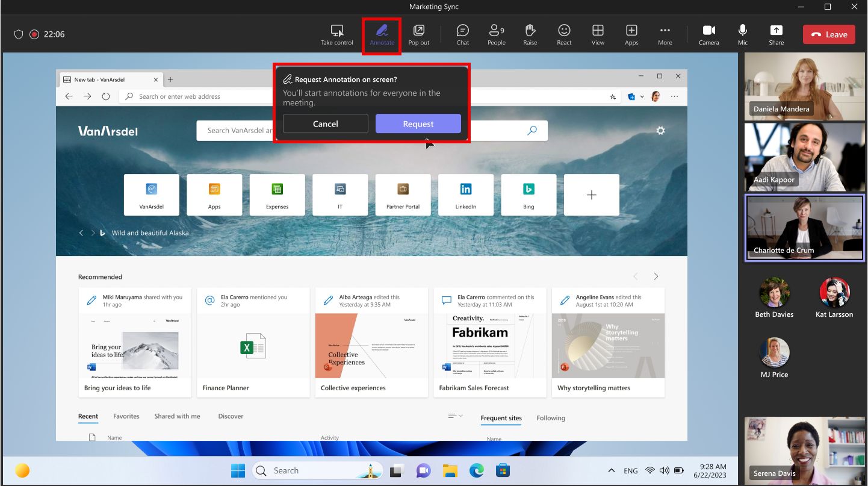The width and height of the screenshot is (868, 486).
Task: Click browser back arrow
Action: coord(69,96)
